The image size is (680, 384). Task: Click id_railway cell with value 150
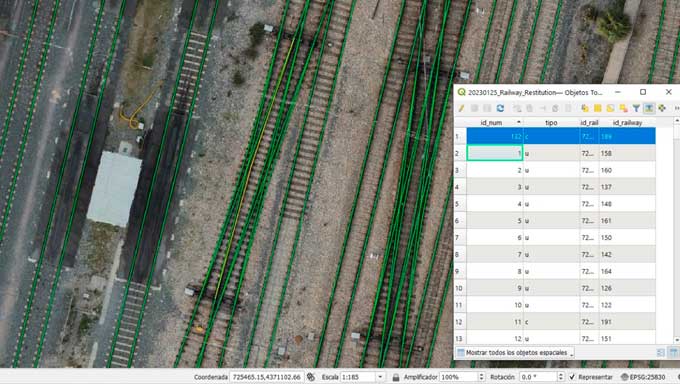coord(627,238)
